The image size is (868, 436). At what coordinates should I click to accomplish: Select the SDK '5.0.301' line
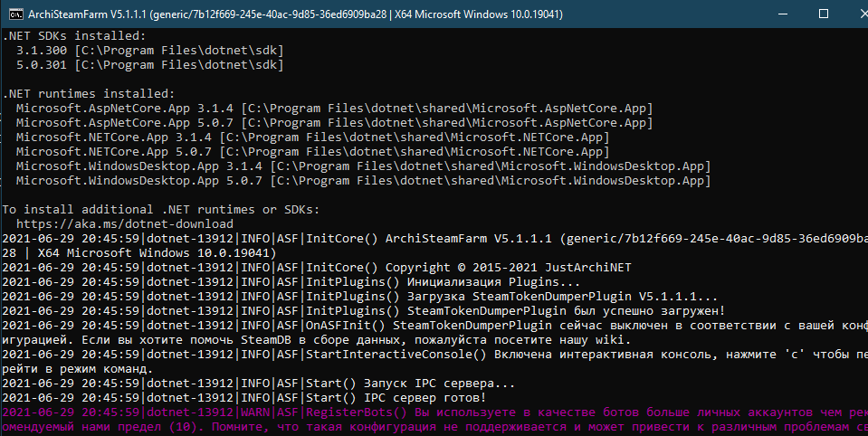(149, 65)
